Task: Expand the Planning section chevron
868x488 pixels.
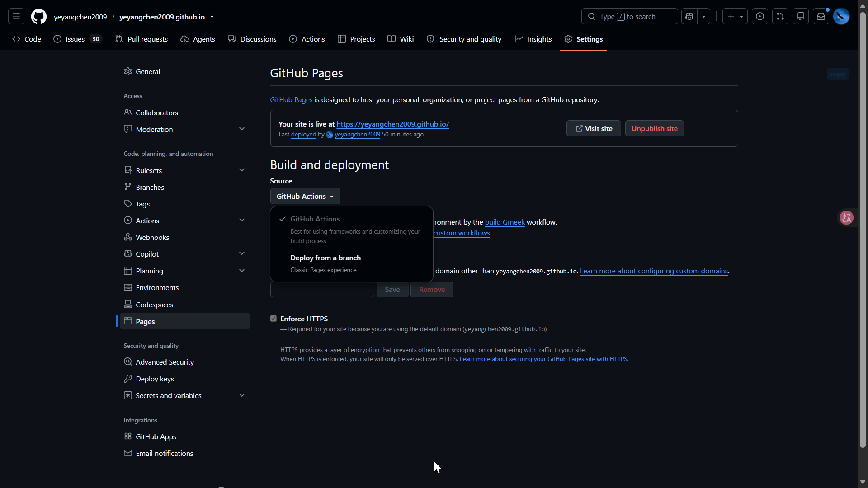Action: (x=242, y=271)
